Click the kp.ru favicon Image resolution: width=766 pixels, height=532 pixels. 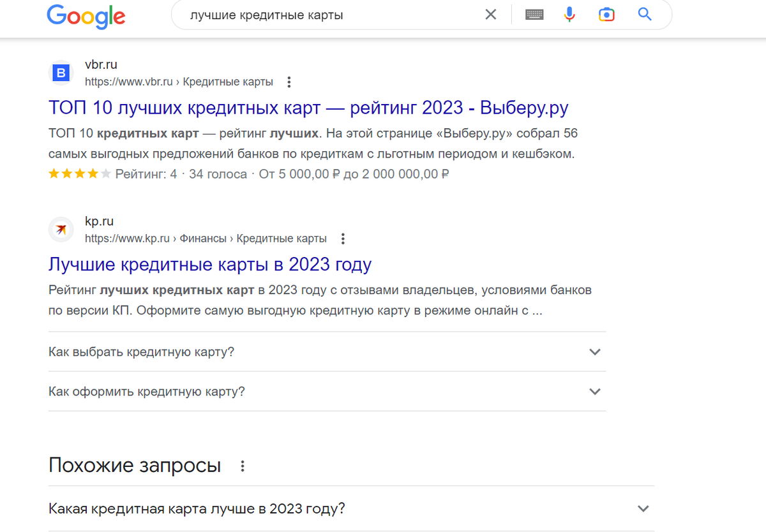coord(61,230)
